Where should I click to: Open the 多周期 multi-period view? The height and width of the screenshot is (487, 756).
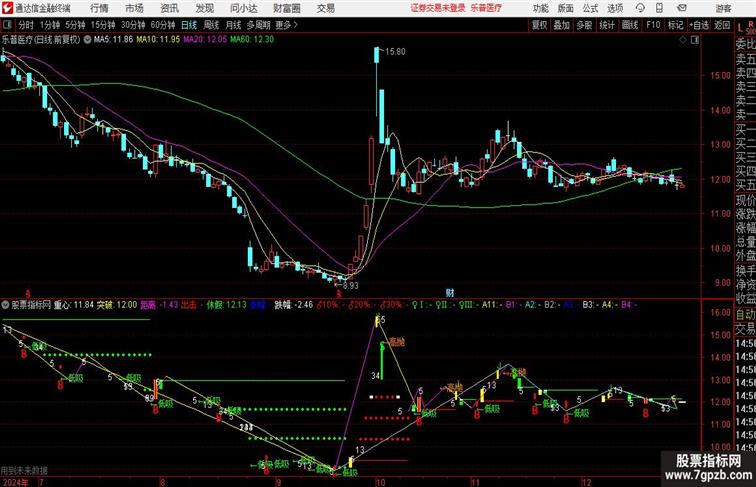[x=258, y=25]
